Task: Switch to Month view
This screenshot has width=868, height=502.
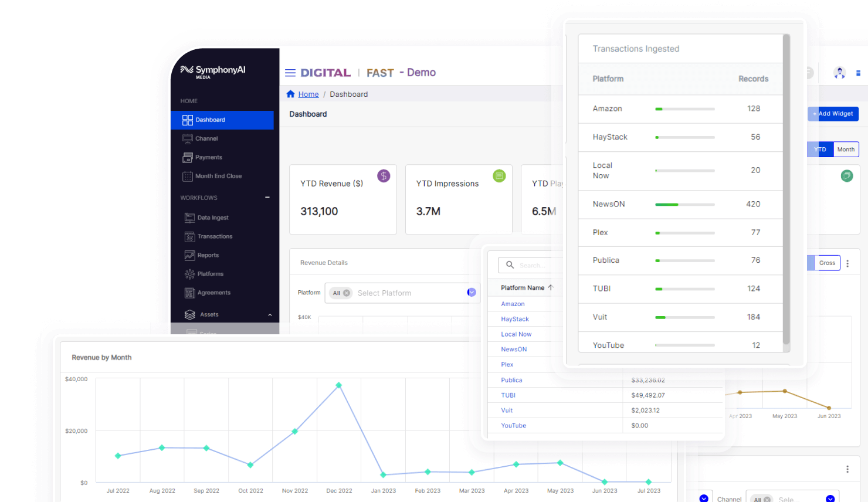Action: point(846,150)
